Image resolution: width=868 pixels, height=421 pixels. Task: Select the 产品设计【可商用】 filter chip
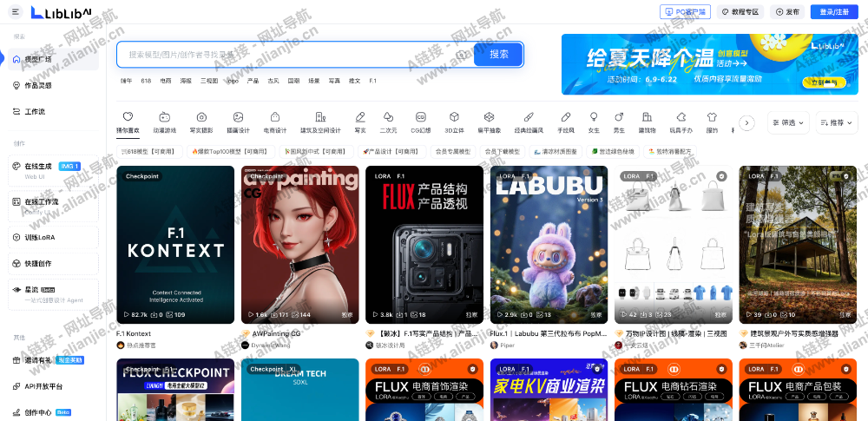coord(392,151)
